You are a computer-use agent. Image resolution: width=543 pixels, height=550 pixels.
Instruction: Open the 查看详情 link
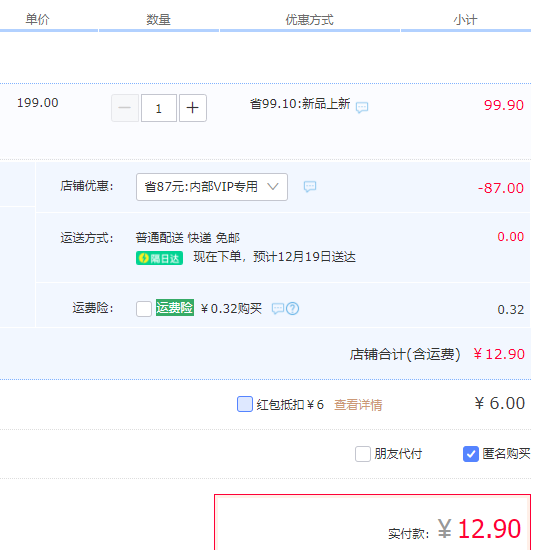[x=358, y=405]
